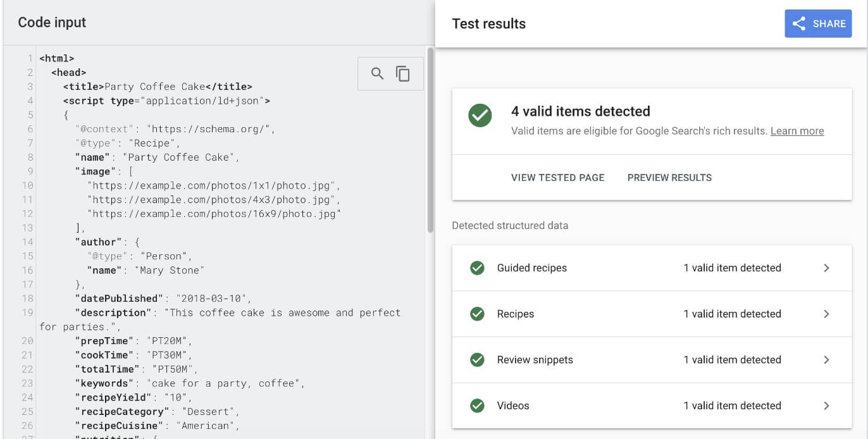
Task: Expand Recipes row chevron arrow
Action: (x=826, y=314)
